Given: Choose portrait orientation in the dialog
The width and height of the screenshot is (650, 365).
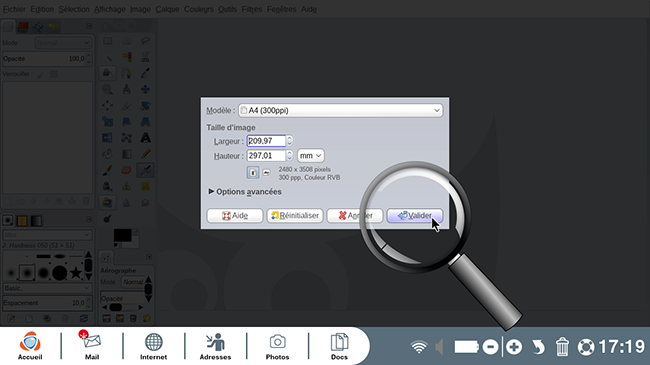Looking at the screenshot, I should (x=253, y=173).
